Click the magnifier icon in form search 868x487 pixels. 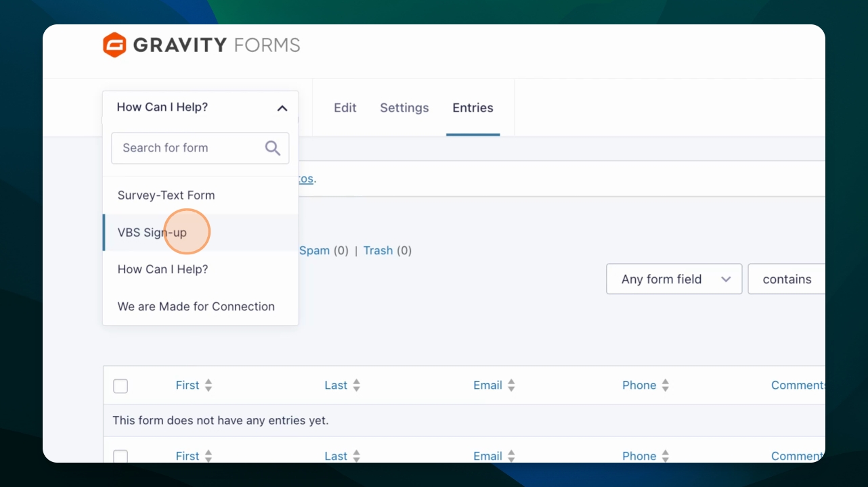click(273, 148)
